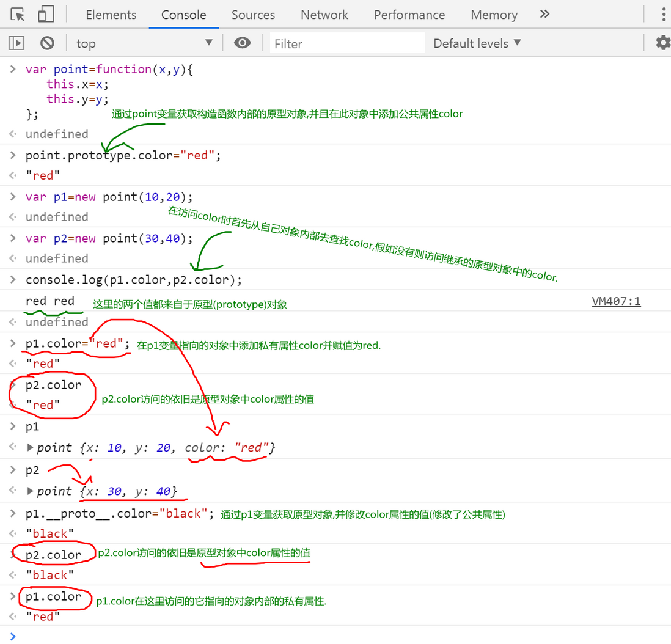Click the console input prompt line
Screen dimensions: 671x644
[x=335, y=636]
